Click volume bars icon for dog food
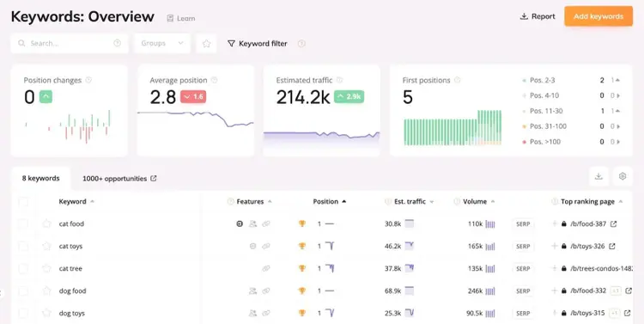Viewport: 644px width, 324px height. (490, 291)
